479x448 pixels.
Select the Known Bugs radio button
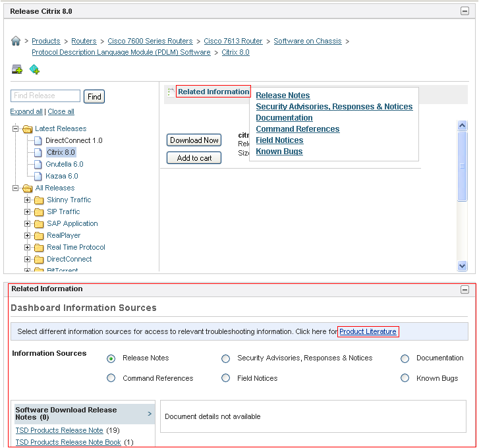[x=405, y=378]
